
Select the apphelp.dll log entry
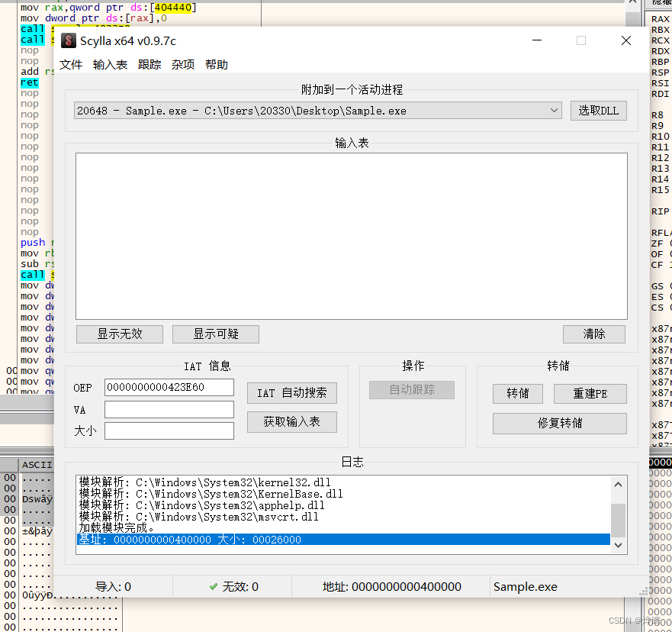pos(201,505)
